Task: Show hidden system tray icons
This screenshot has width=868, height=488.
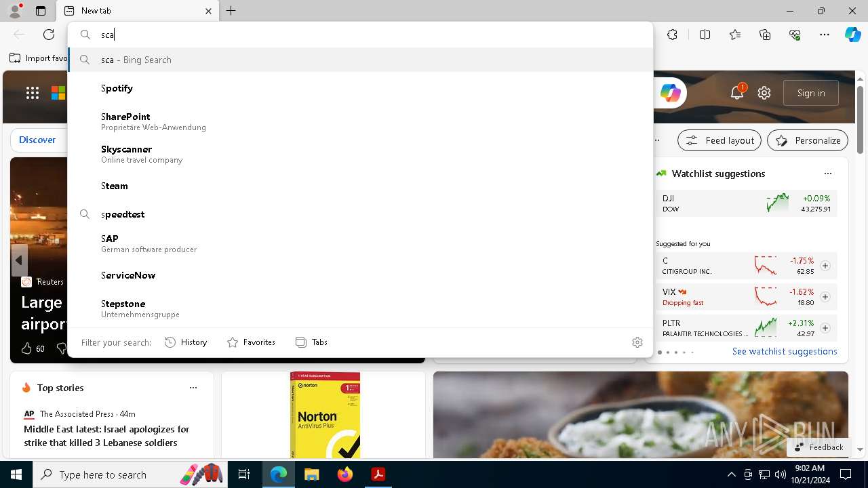Action: tap(731, 474)
